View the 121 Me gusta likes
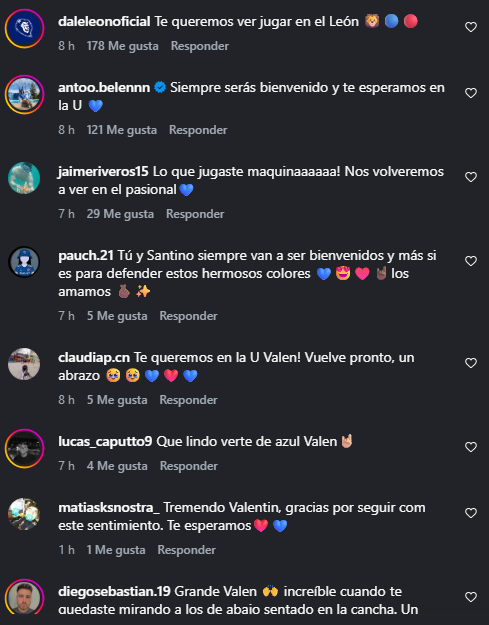Screen dimensions: 489x625 (x=122, y=130)
